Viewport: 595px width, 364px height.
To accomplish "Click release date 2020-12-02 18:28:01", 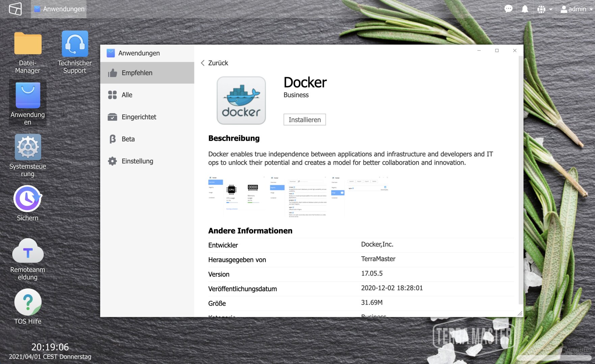I will pyautogui.click(x=392, y=288).
